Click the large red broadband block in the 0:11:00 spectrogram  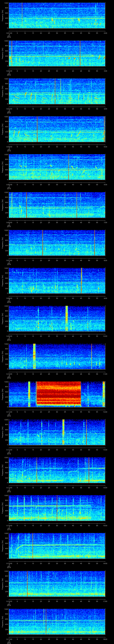(x=59, y=393)
